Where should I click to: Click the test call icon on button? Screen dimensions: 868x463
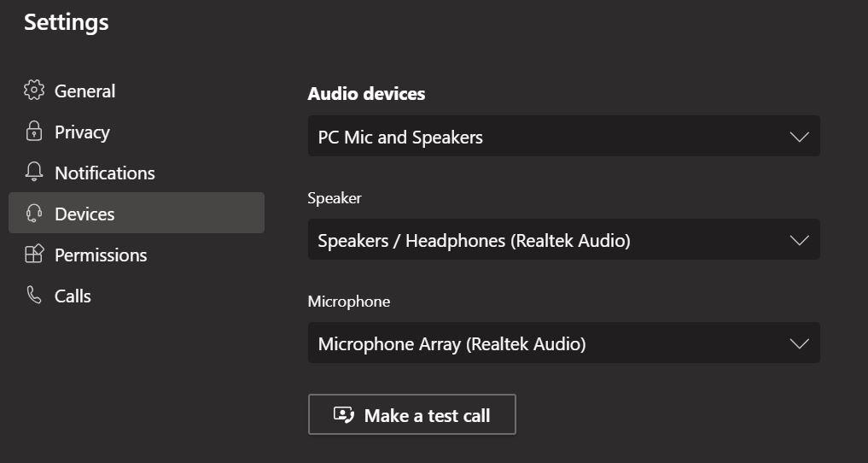[x=344, y=415]
